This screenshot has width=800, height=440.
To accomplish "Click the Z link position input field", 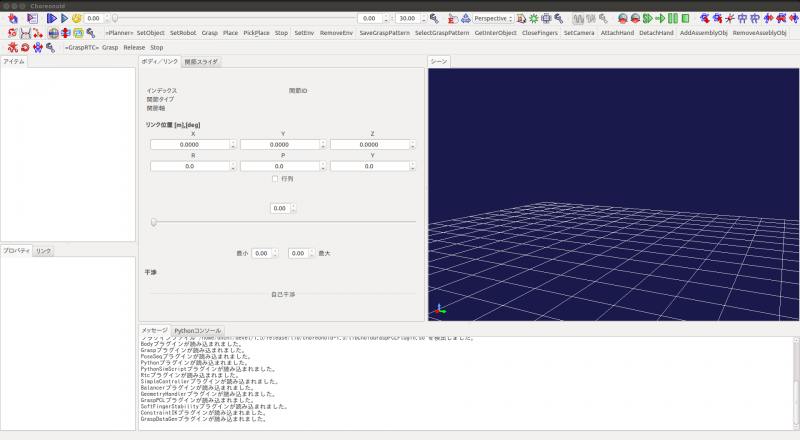I will tap(368, 144).
